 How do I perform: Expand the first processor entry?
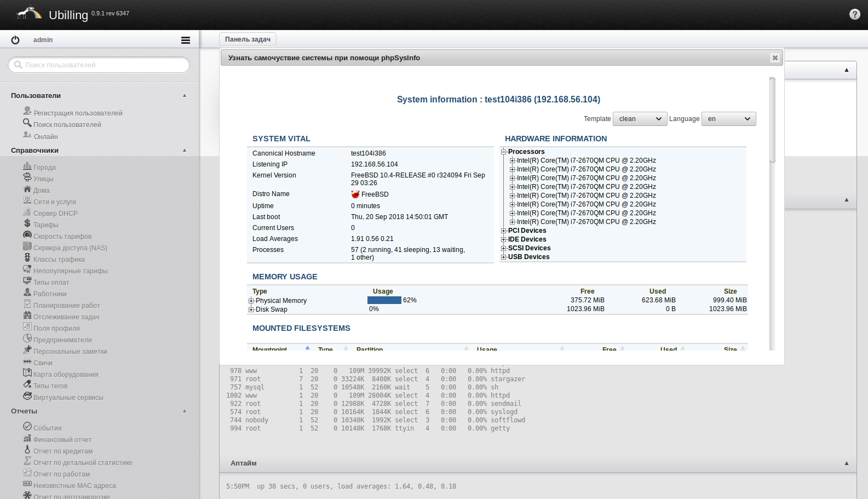tap(513, 160)
